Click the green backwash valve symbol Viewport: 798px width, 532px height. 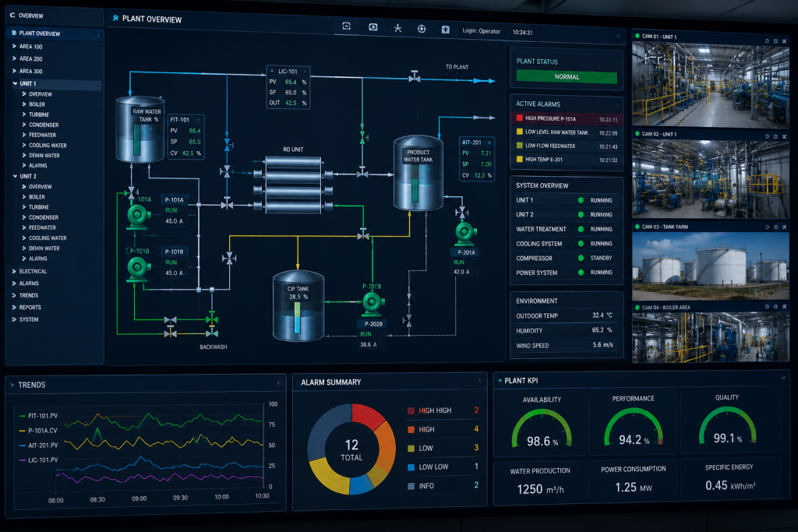[x=212, y=319]
